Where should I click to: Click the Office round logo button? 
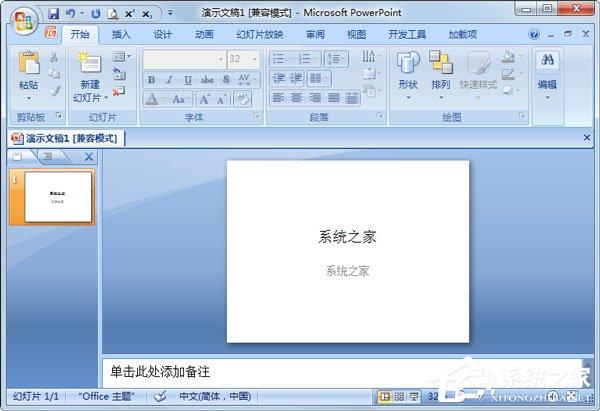click(24, 21)
